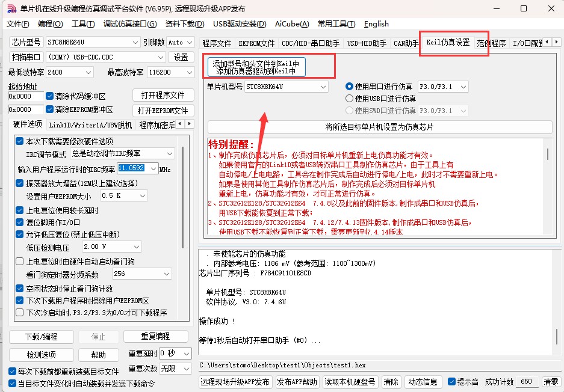Toggle 提示音 checkbox

[x=452, y=382]
